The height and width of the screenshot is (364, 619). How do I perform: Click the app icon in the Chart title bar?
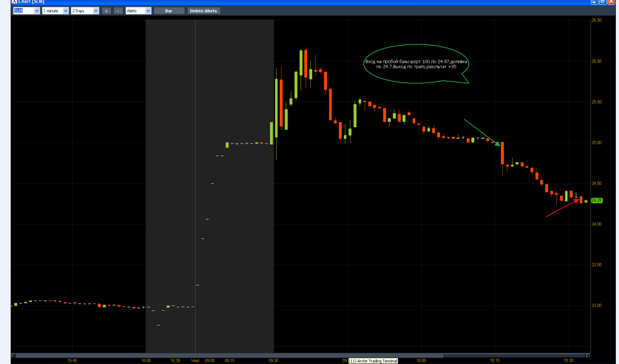(14, 2)
